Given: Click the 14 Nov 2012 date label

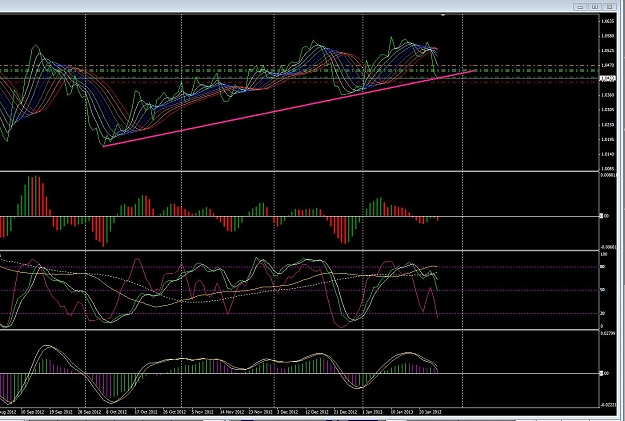Looking at the screenshot, I should [232, 412].
